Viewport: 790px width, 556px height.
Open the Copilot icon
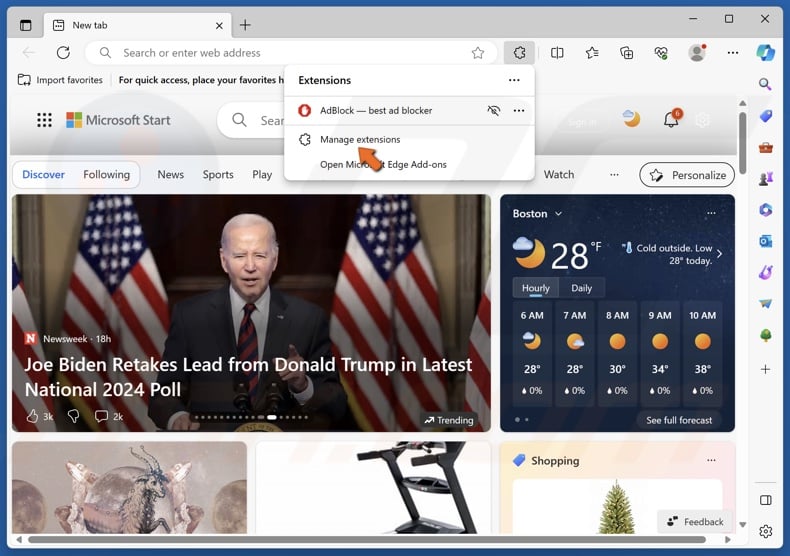[x=765, y=52]
